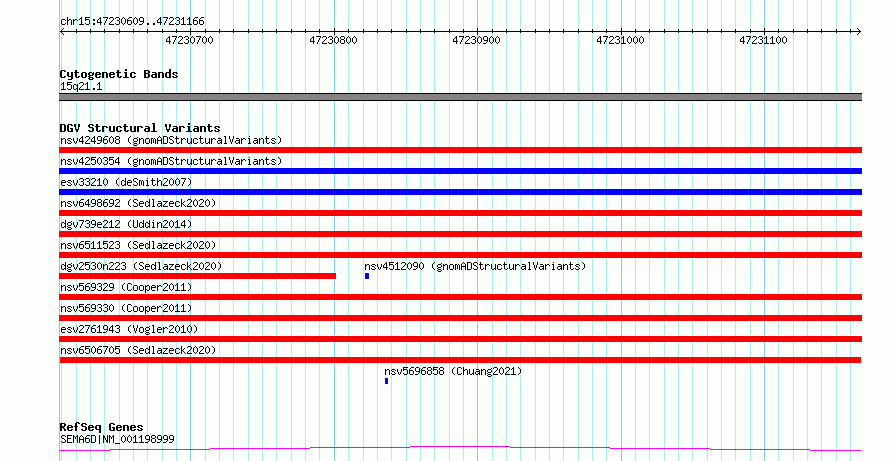Open nsv569329 Cooper2011 variant label
The height and width of the screenshot is (461, 890).
pyautogui.click(x=126, y=287)
